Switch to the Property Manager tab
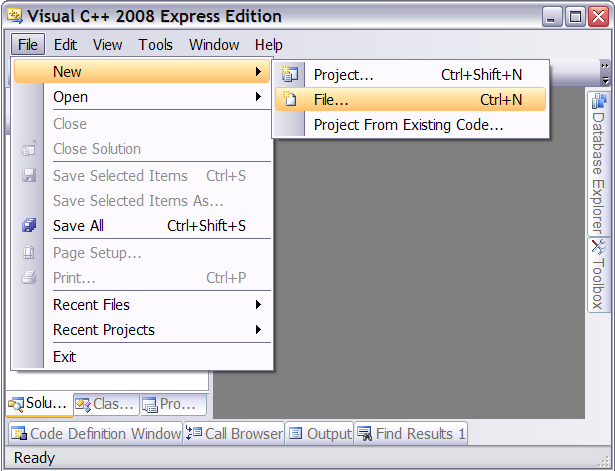 (x=173, y=404)
